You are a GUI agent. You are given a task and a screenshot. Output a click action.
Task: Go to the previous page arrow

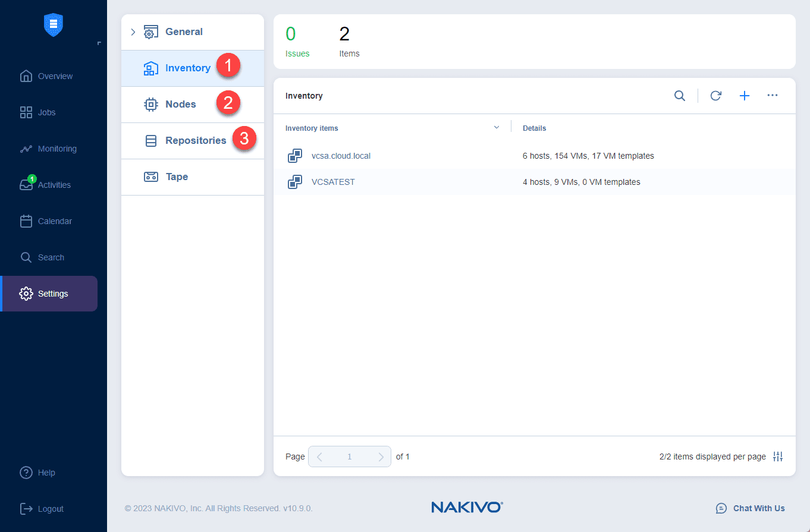(x=320, y=457)
